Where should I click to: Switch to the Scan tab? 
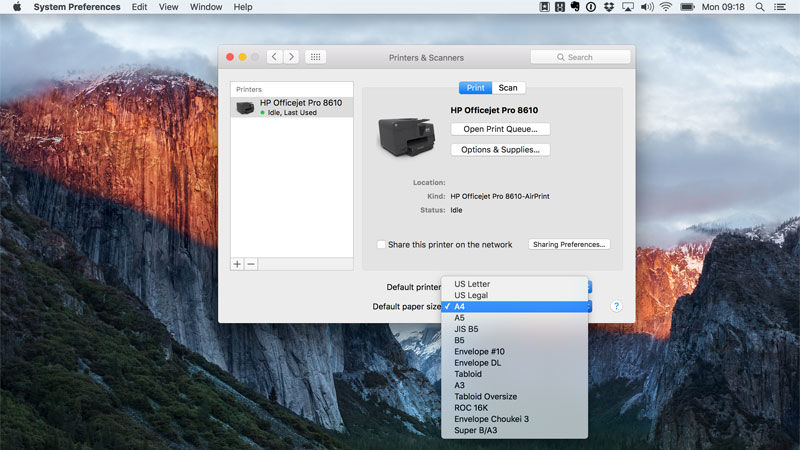click(x=508, y=88)
